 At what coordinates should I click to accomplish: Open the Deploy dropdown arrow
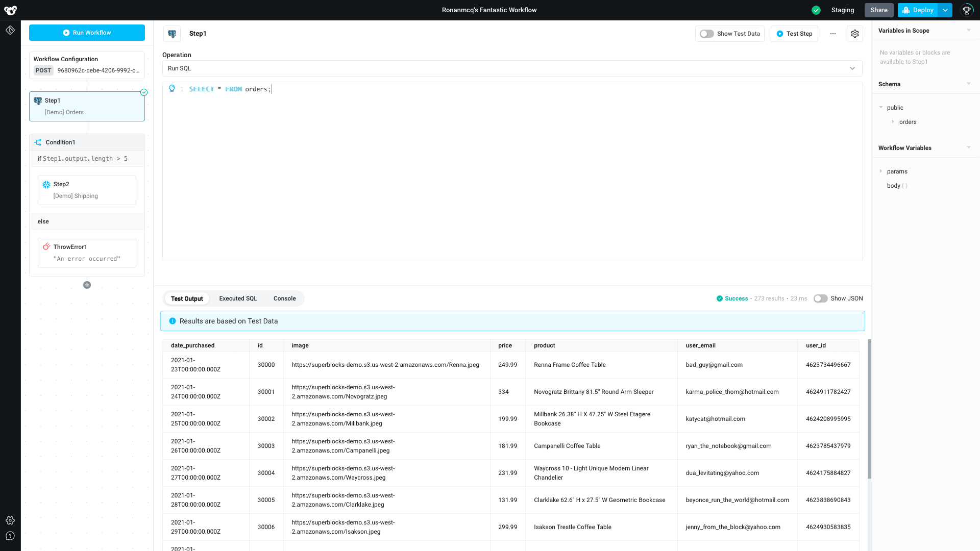coord(945,10)
